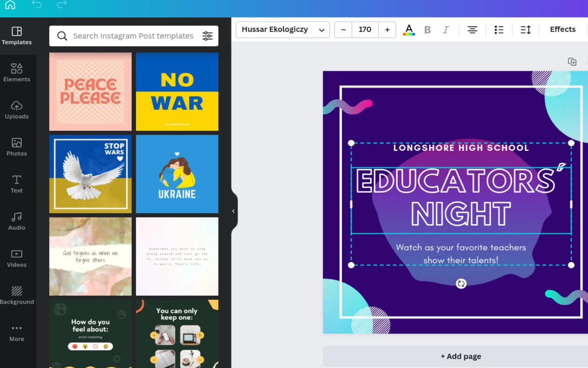Pick the pale gradient quote template

(x=177, y=256)
